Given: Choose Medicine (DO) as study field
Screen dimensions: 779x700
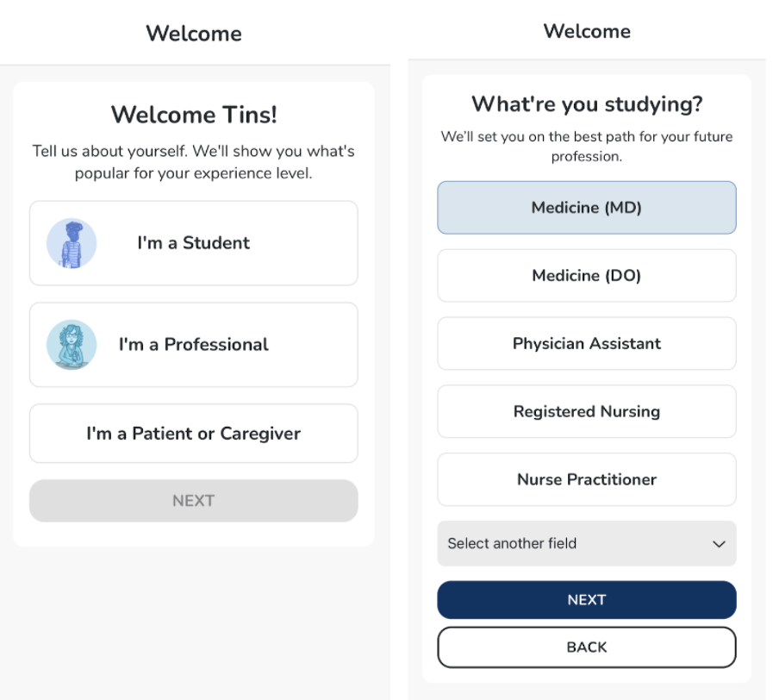Looking at the screenshot, I should pos(586,276).
